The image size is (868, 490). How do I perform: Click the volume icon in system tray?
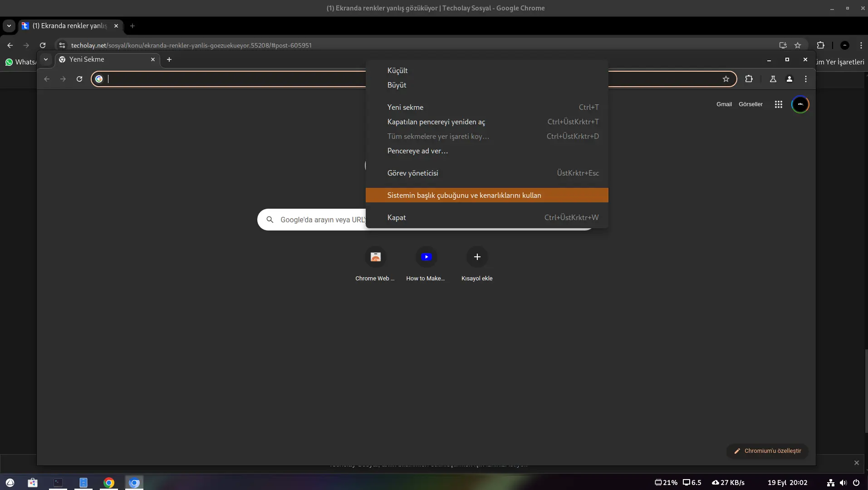coord(843,483)
